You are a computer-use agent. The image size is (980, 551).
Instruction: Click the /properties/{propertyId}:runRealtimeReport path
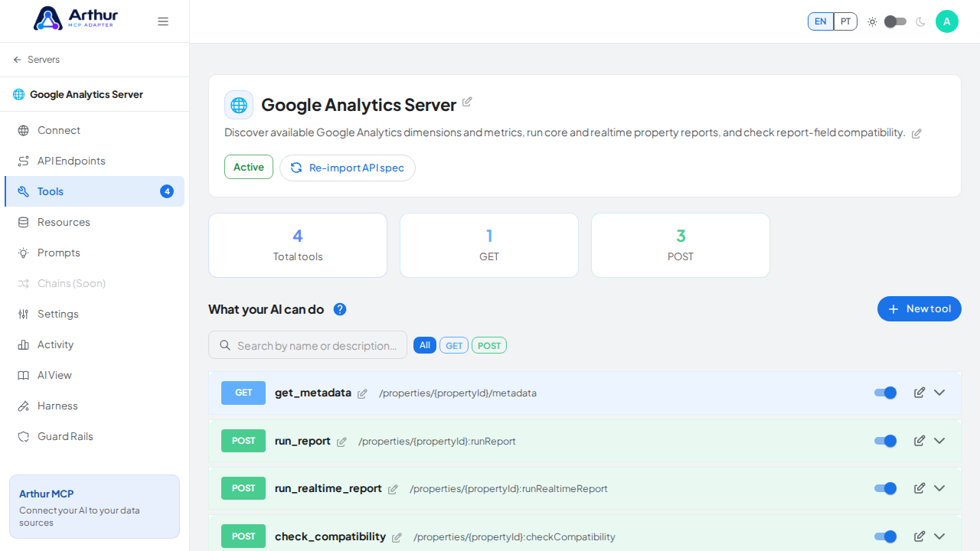[508, 489]
